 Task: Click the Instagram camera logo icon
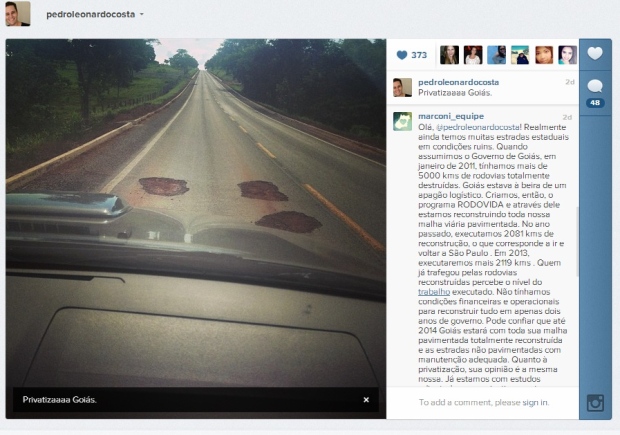[x=595, y=403]
